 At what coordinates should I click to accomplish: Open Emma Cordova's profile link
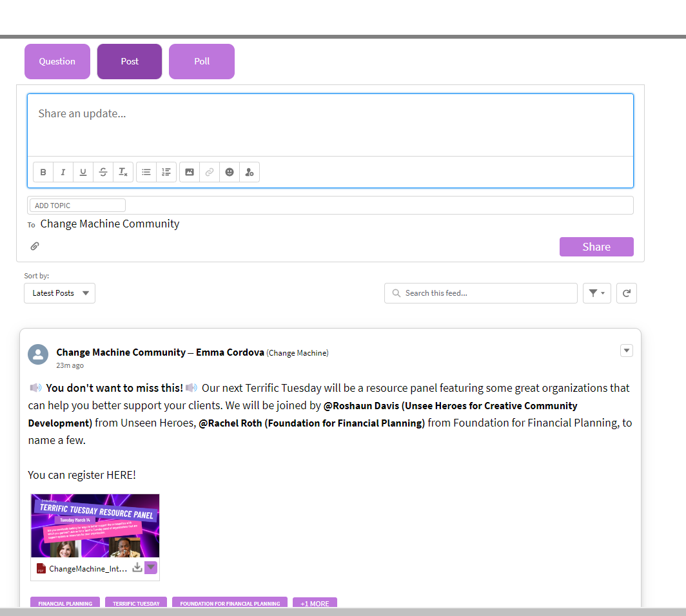pyautogui.click(x=230, y=352)
